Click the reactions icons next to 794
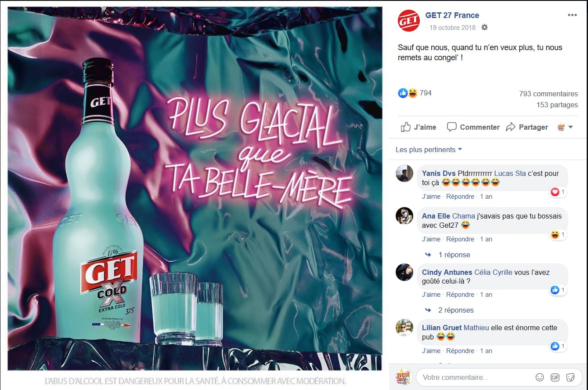This screenshot has width=588, height=390. [x=408, y=93]
